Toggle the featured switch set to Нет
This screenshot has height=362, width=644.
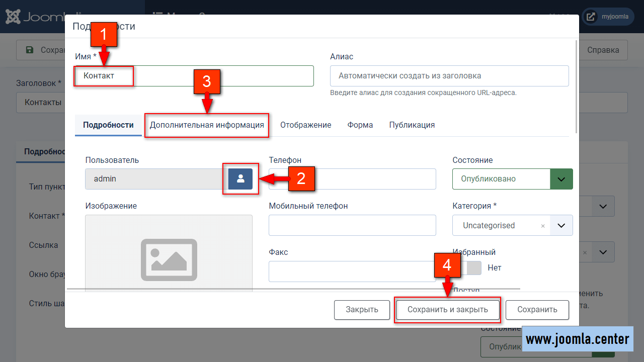pyautogui.click(x=473, y=268)
